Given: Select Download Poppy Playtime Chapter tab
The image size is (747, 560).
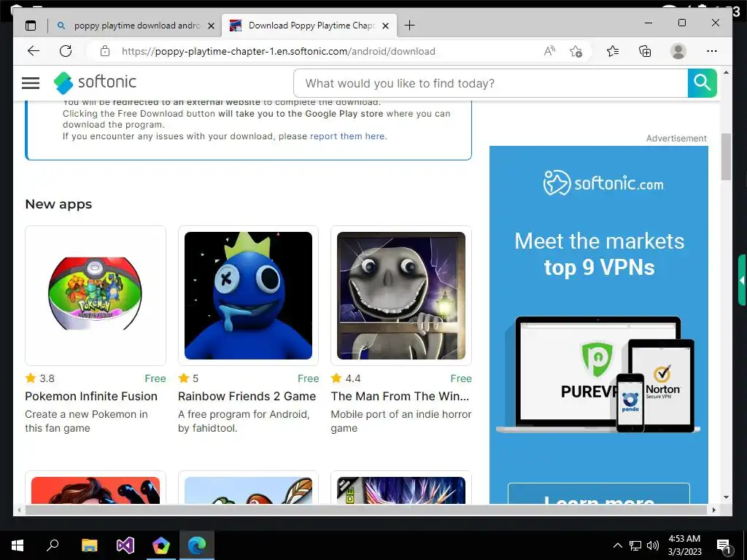Looking at the screenshot, I should point(309,26).
